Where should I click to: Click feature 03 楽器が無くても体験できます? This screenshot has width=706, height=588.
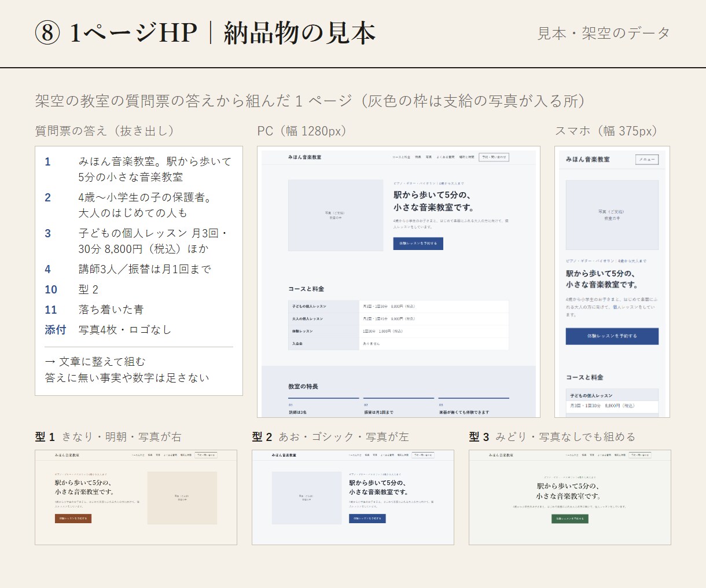[474, 407]
